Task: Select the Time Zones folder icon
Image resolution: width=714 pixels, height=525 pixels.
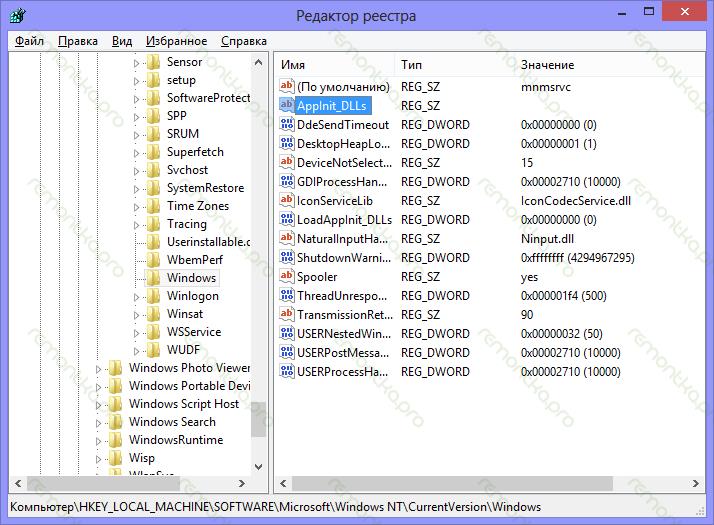Action: coord(153,206)
